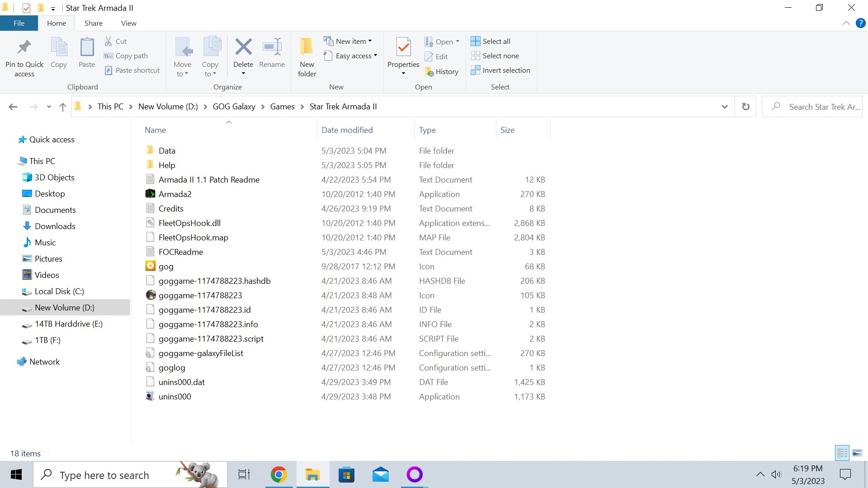Open file History
Viewport: 868px width, 488px height.
(x=442, y=71)
